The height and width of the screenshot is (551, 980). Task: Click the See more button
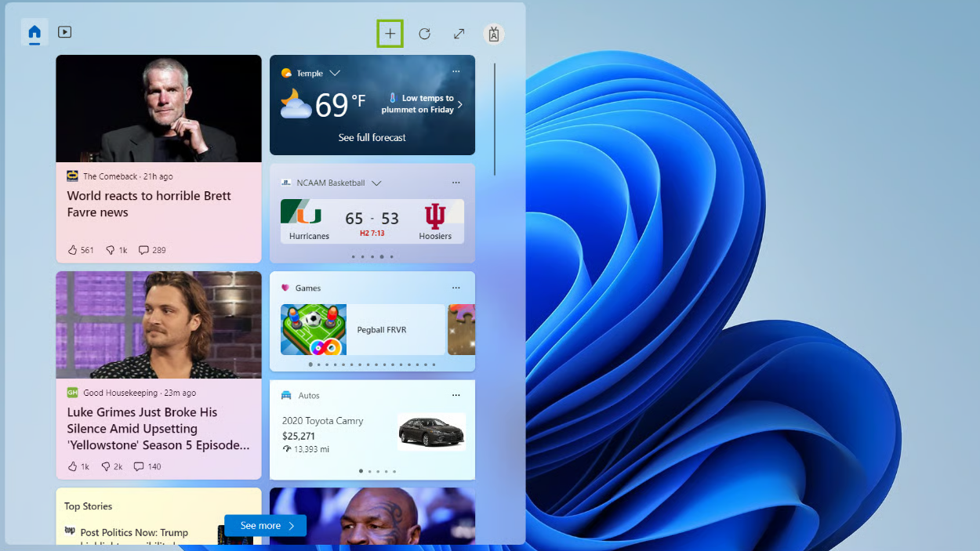click(265, 525)
